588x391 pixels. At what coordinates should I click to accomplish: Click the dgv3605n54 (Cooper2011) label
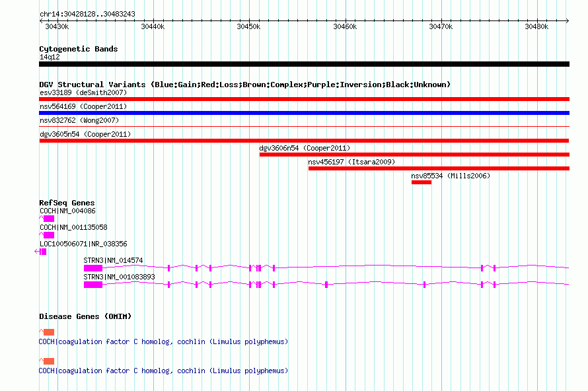pos(85,134)
